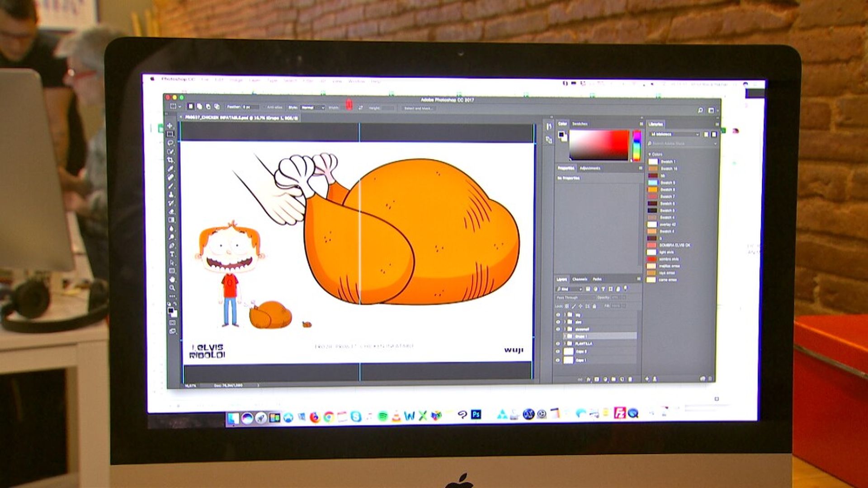Select the Zoom magnifier tool

(x=172, y=288)
